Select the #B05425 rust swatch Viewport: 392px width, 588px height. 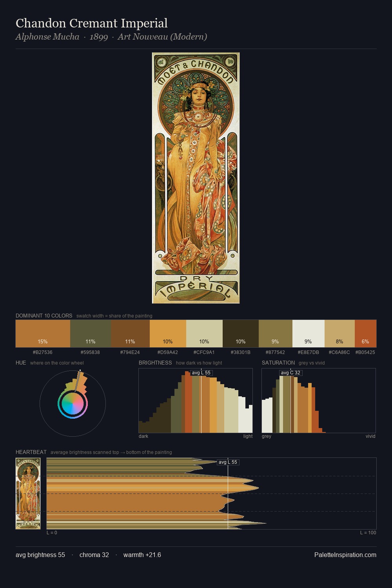click(365, 334)
